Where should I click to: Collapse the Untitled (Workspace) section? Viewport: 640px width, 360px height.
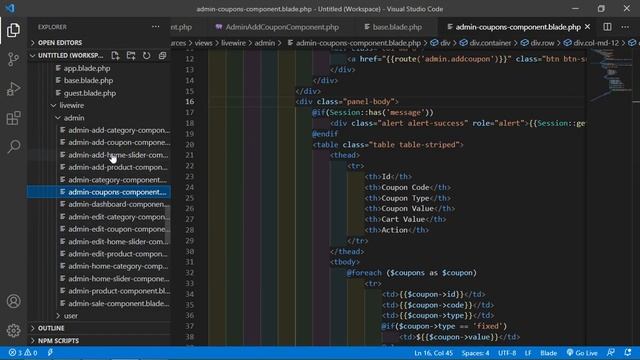click(x=67, y=56)
